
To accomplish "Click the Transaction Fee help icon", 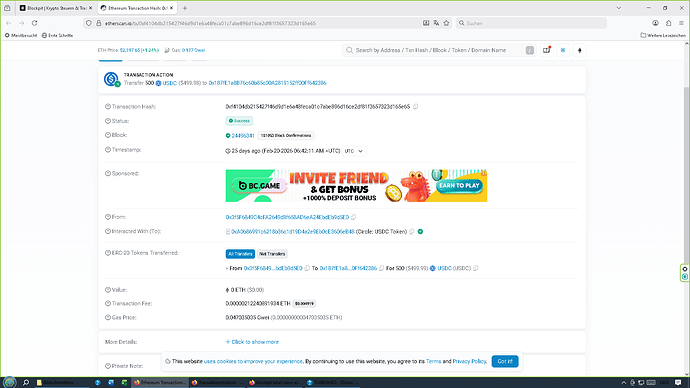I will point(108,304).
